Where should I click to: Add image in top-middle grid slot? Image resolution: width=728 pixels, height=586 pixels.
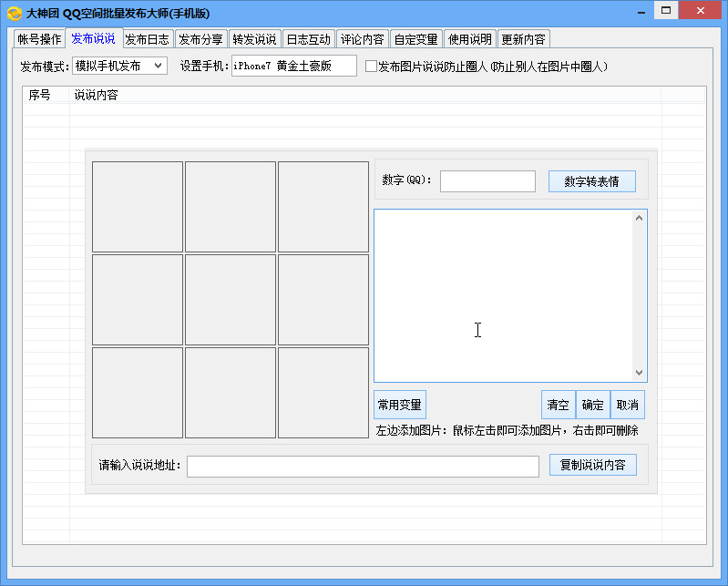point(231,207)
